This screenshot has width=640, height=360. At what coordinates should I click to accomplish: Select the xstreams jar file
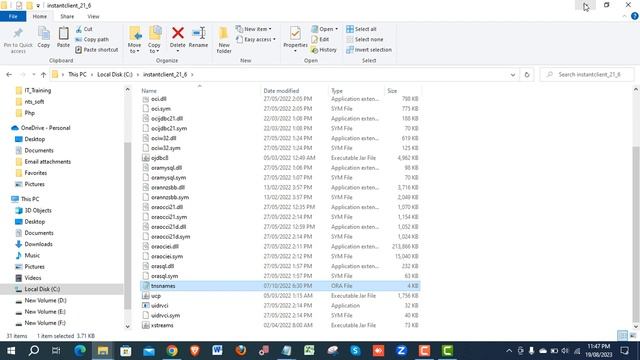click(x=280, y=325)
